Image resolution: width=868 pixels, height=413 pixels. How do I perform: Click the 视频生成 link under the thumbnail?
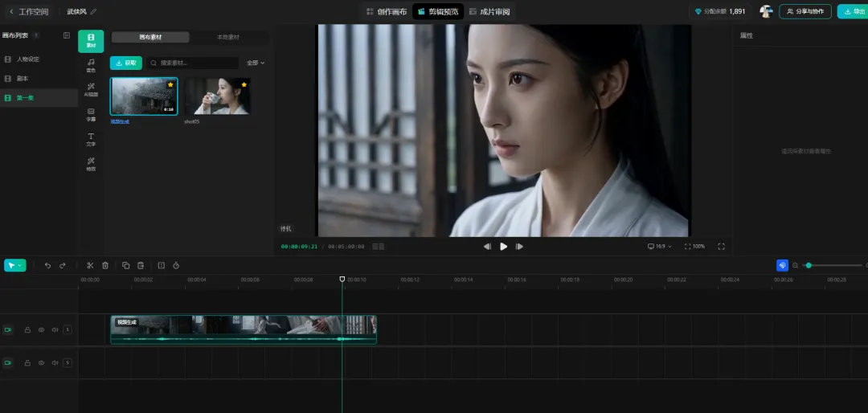pyautogui.click(x=120, y=121)
